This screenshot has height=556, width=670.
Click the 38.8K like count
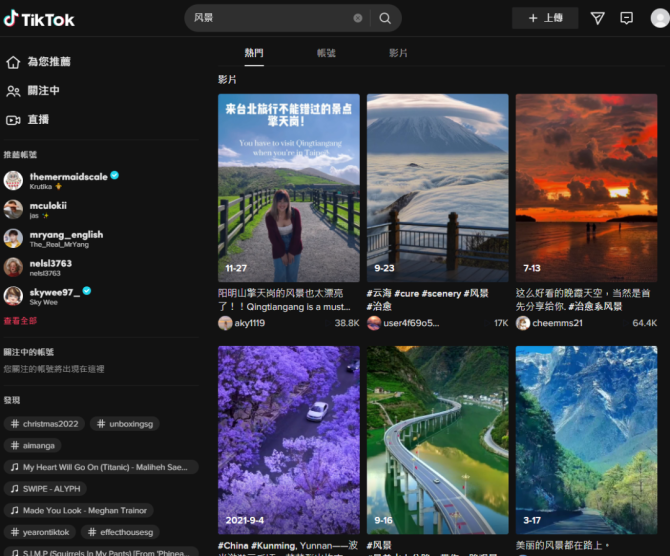[347, 323]
